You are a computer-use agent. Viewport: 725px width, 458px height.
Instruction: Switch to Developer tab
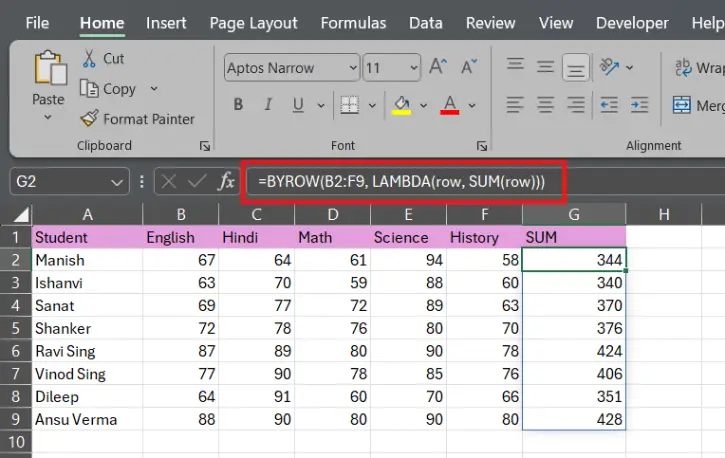click(x=632, y=23)
